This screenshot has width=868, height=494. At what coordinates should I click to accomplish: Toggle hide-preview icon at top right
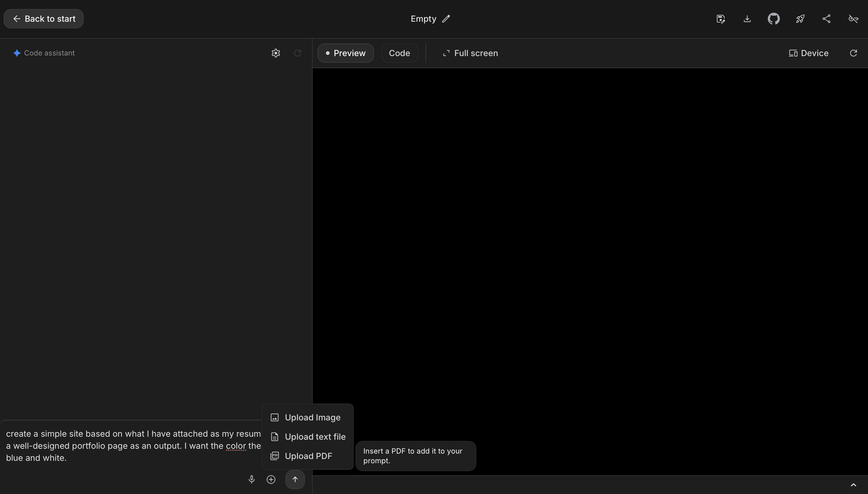(x=853, y=19)
